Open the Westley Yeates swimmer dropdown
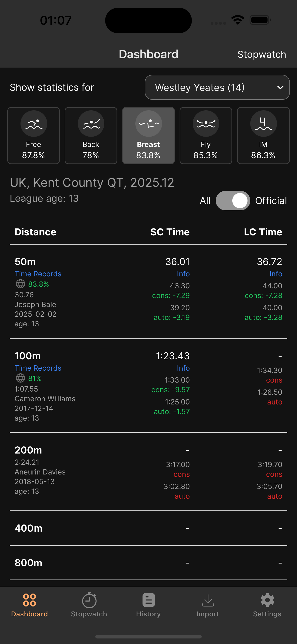The width and height of the screenshot is (297, 644). [217, 87]
